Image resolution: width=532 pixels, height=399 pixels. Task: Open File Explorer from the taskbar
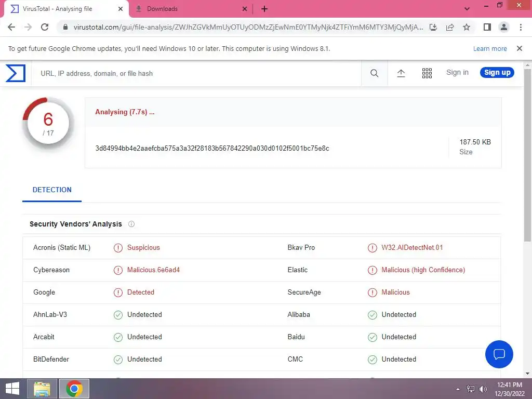coord(42,389)
